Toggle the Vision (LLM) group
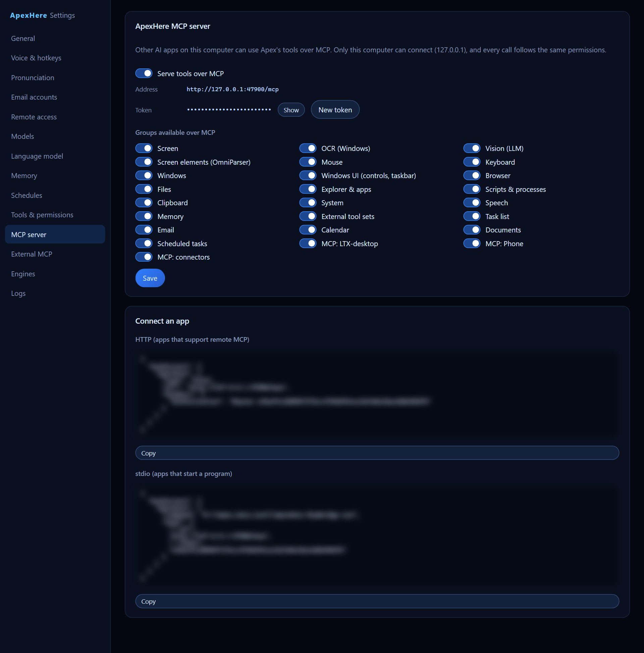Image resolution: width=644 pixels, height=653 pixels. point(472,148)
